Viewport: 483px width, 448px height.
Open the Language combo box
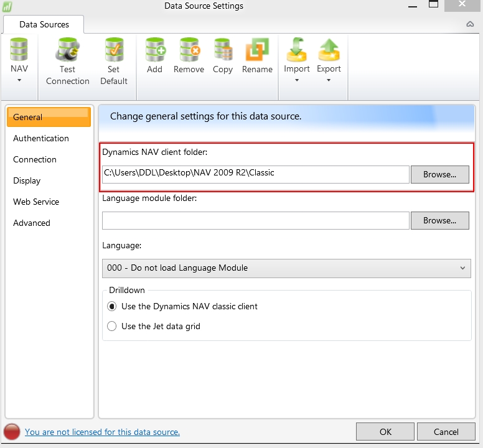[x=286, y=268]
